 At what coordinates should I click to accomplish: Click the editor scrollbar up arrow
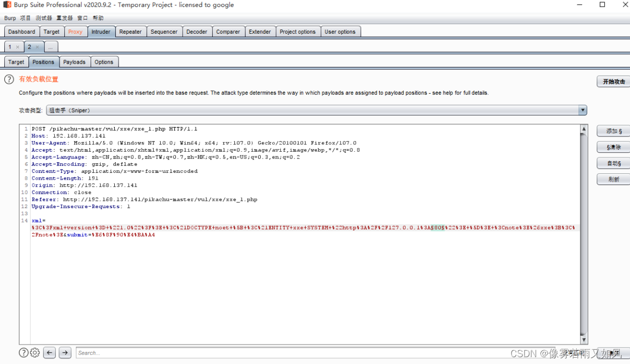click(584, 129)
